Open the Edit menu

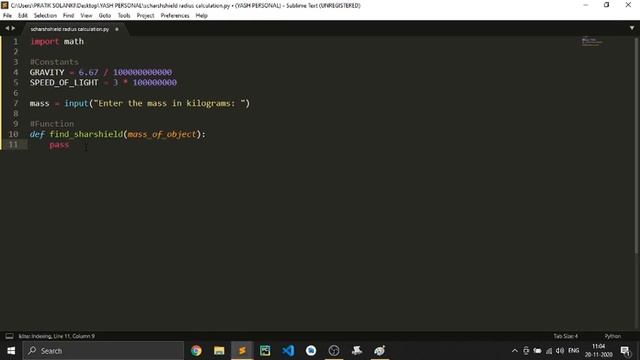[x=22, y=16]
